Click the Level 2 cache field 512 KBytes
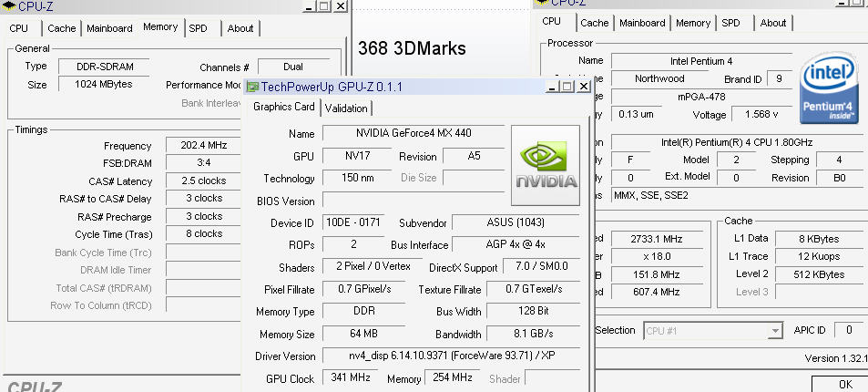The image size is (868, 392). click(x=818, y=274)
